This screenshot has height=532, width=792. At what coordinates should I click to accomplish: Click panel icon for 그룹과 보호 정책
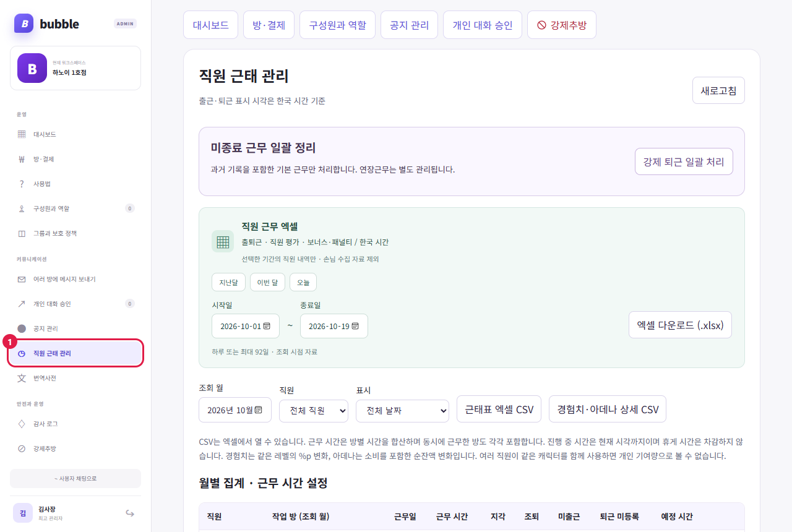tap(22, 233)
